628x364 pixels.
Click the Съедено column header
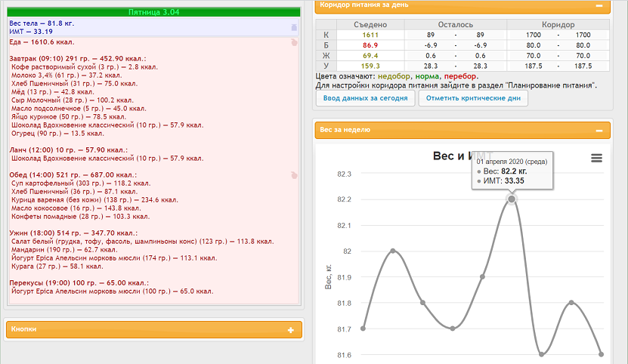pyautogui.click(x=370, y=25)
